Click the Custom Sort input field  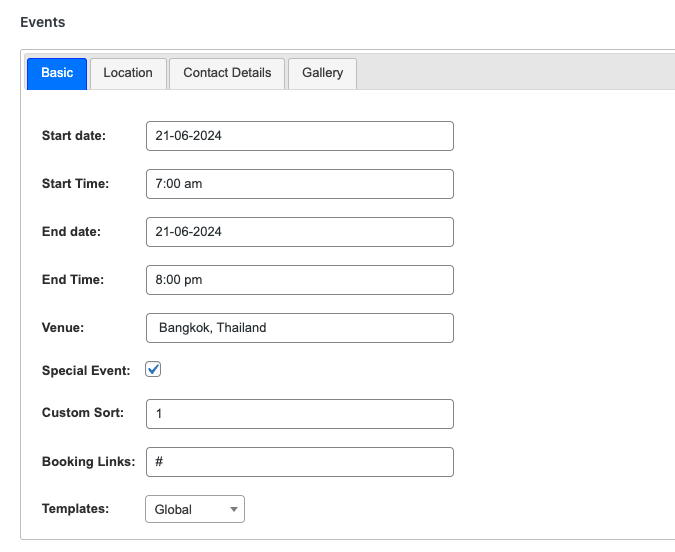coord(299,414)
